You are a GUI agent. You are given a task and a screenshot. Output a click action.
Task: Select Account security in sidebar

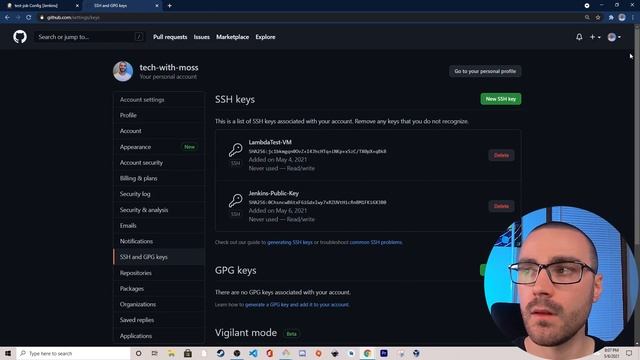[x=159, y=162]
